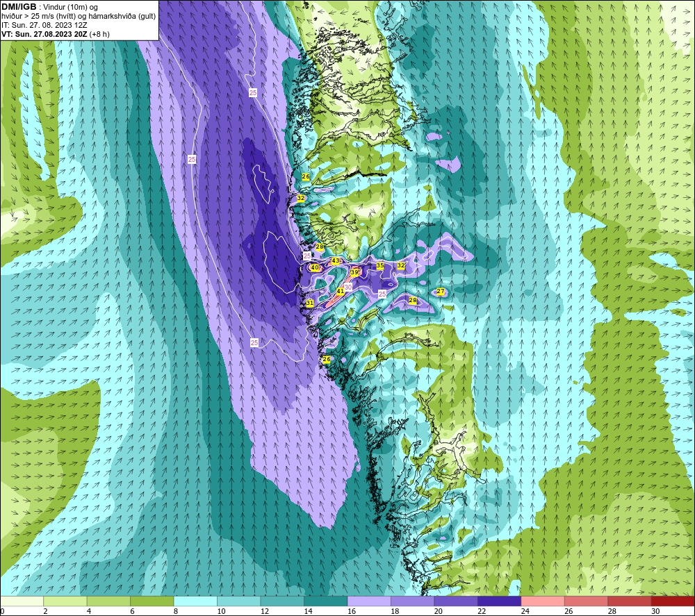Image resolution: width=695 pixels, height=616 pixels.
Task: Click the legend number 12
Action: [x=265, y=611]
